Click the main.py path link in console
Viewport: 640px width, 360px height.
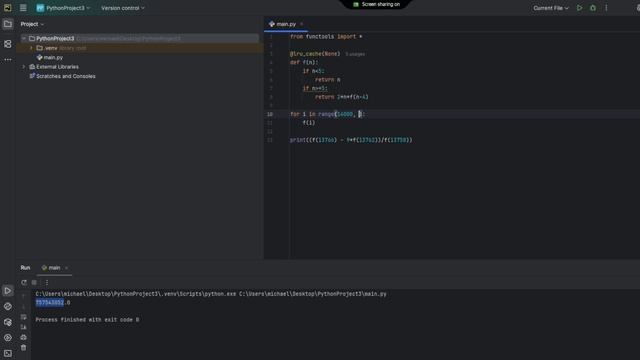tap(312, 294)
